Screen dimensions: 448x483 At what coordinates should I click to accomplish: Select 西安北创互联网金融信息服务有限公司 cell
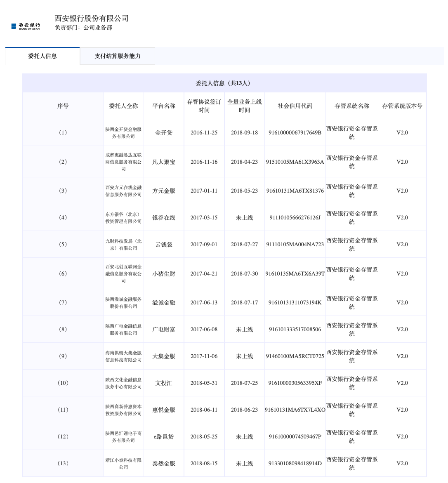(x=124, y=273)
